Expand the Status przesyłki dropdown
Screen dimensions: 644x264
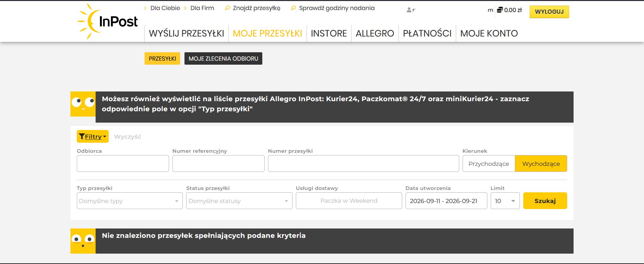click(239, 201)
